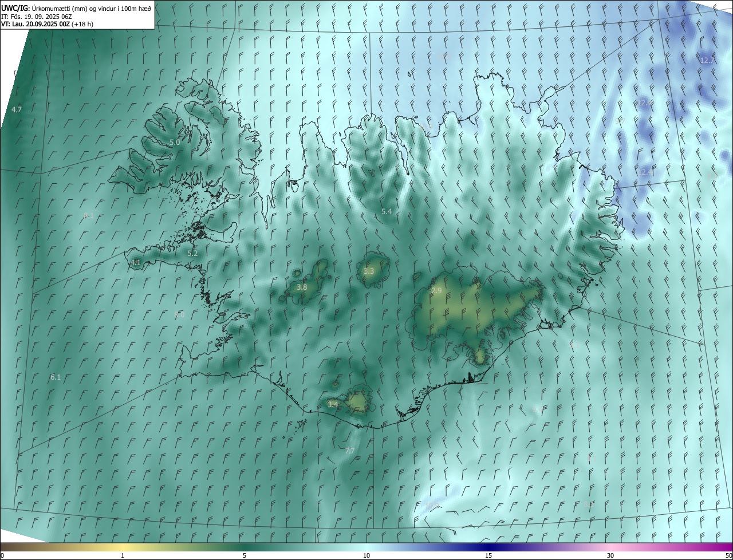Click the 0 tick on the color scale
This screenshot has height=560, width=733.
(2, 555)
